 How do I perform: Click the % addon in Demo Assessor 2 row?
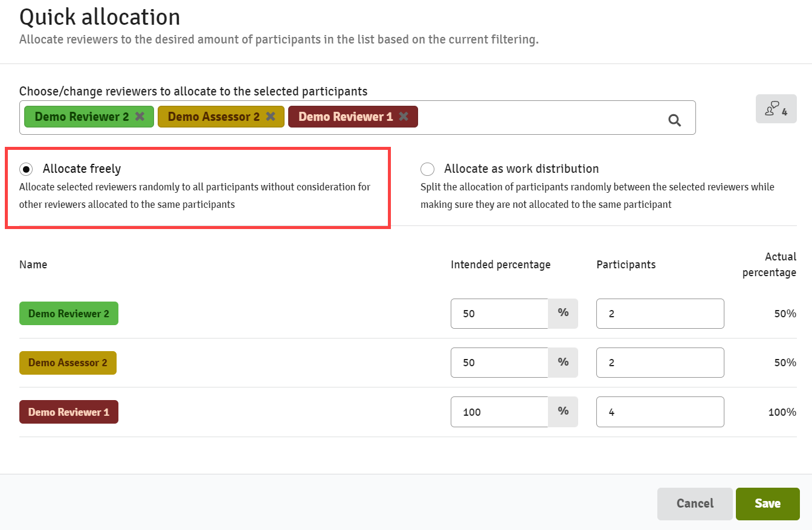click(563, 363)
